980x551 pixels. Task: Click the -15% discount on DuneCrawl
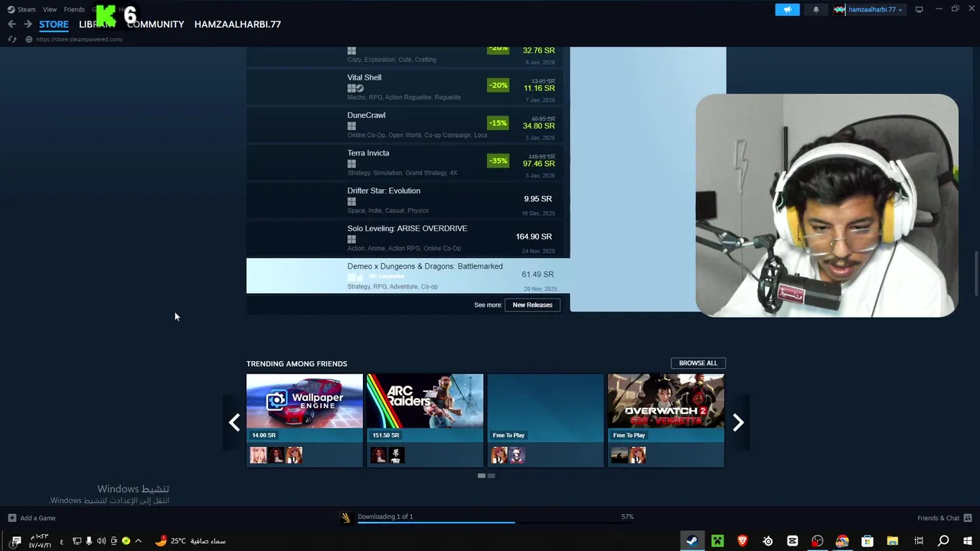(x=498, y=123)
